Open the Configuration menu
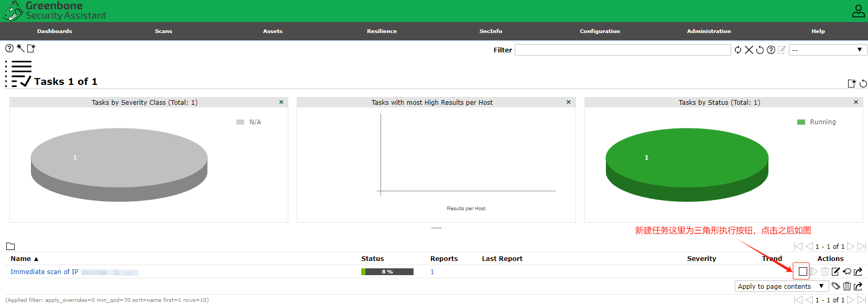 click(600, 31)
